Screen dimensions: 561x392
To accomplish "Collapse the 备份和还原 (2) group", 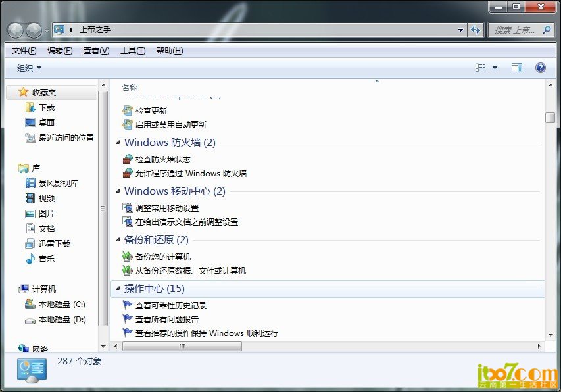I will 118,239.
